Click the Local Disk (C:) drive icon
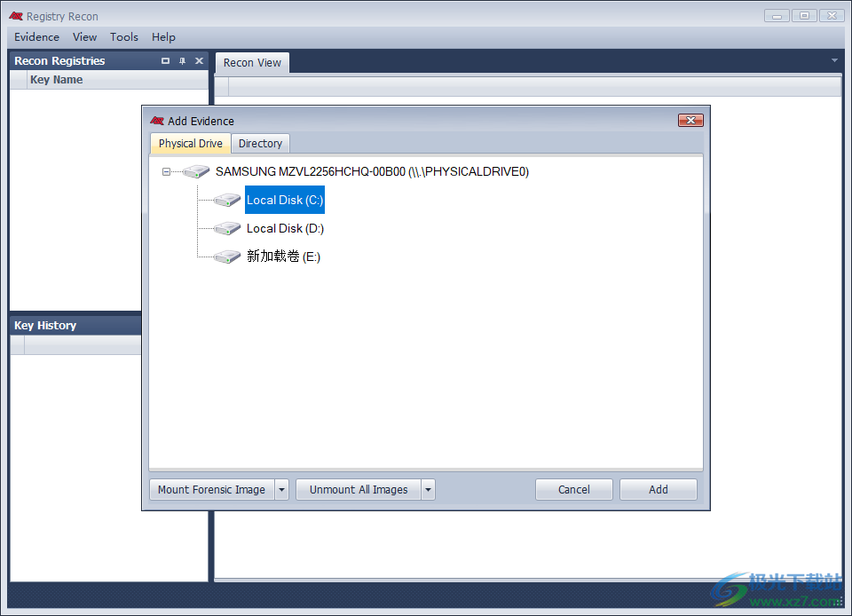852x616 pixels. click(227, 201)
